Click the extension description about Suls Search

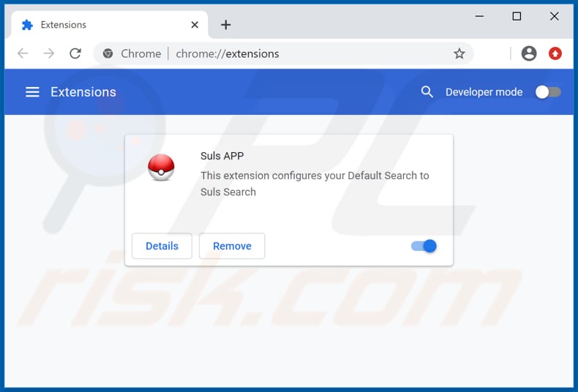[315, 184]
